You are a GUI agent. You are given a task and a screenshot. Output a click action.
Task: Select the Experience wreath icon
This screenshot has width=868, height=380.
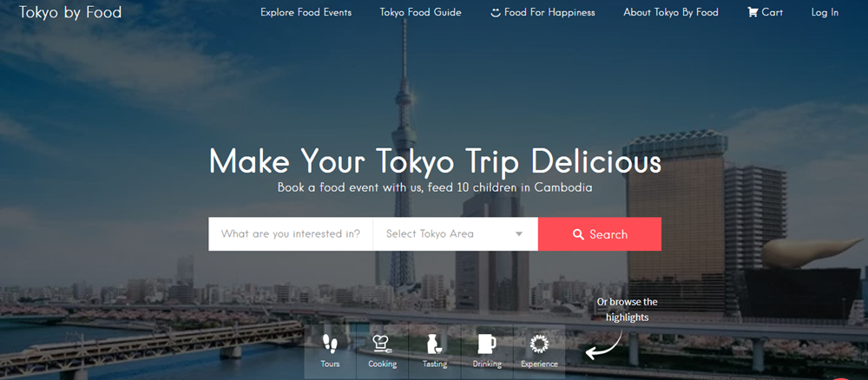click(539, 344)
